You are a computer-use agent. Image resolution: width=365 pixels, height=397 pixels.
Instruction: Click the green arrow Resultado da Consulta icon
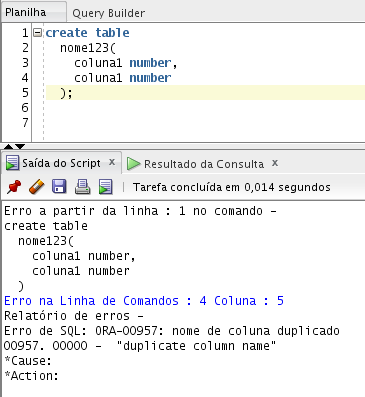coord(133,164)
